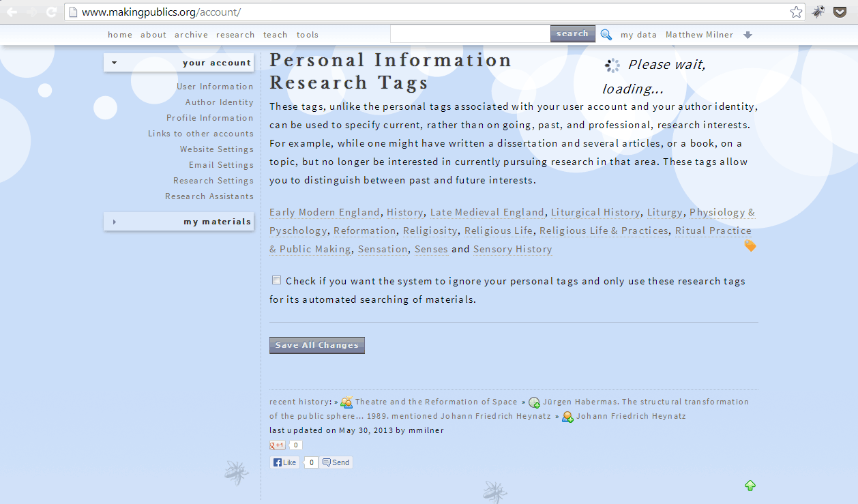The width and height of the screenshot is (858, 504).
Task: Open the tools menu item
Action: point(308,35)
